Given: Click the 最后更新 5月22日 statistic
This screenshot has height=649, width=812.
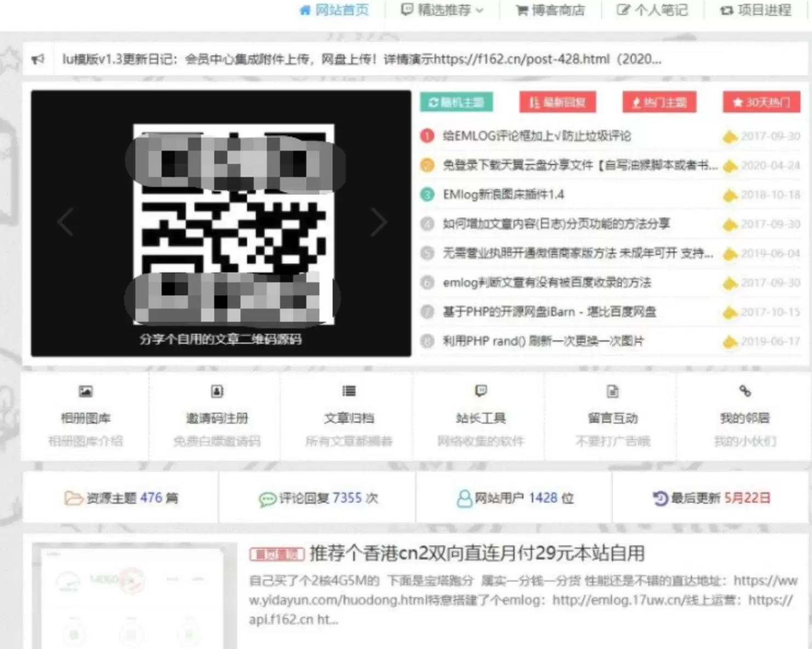Looking at the screenshot, I should tap(712, 498).
